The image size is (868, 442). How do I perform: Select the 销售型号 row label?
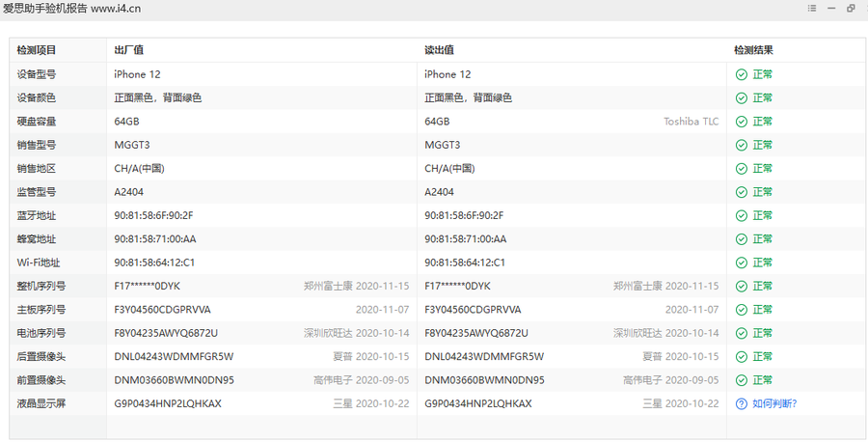tap(36, 145)
